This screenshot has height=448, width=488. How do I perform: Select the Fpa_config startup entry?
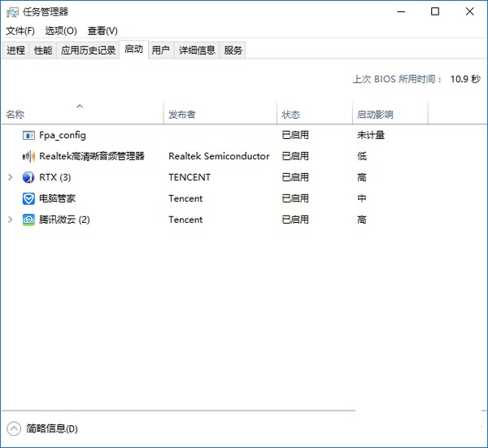point(63,135)
